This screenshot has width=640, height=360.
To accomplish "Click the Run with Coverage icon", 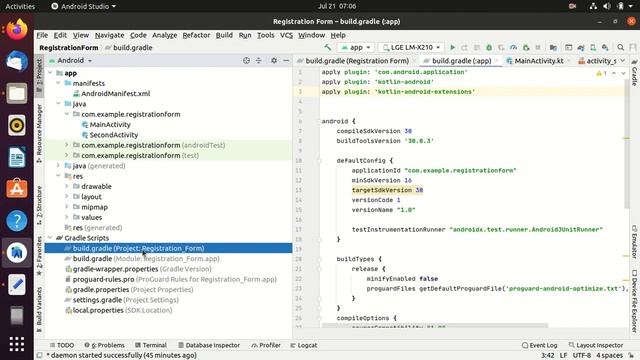I will click(x=501, y=48).
